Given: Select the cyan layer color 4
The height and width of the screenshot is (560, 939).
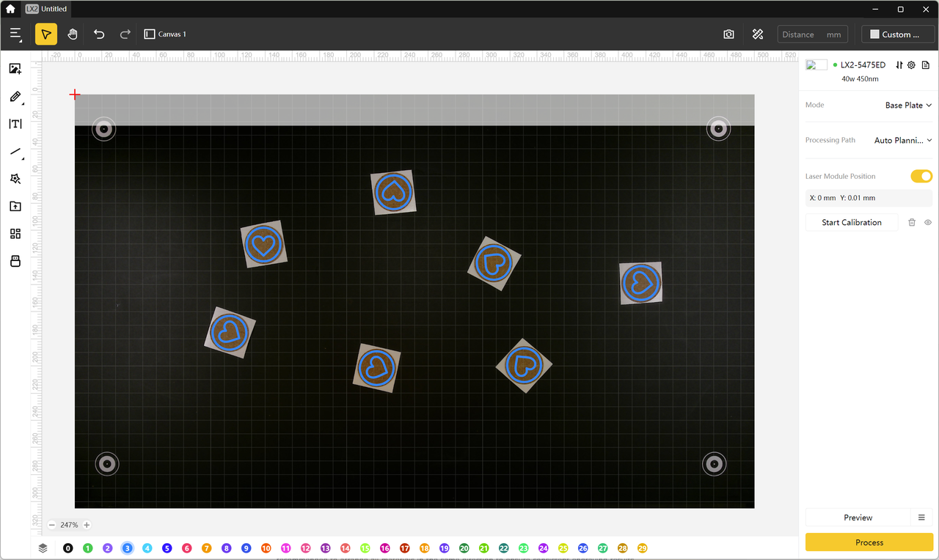Looking at the screenshot, I should [x=147, y=548].
